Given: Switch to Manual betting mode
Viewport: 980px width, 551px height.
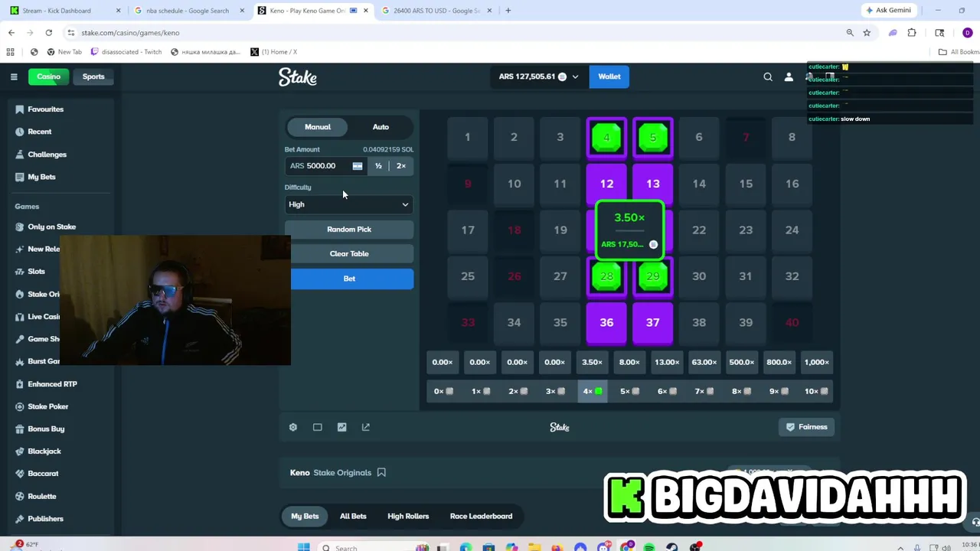Looking at the screenshot, I should pyautogui.click(x=318, y=127).
